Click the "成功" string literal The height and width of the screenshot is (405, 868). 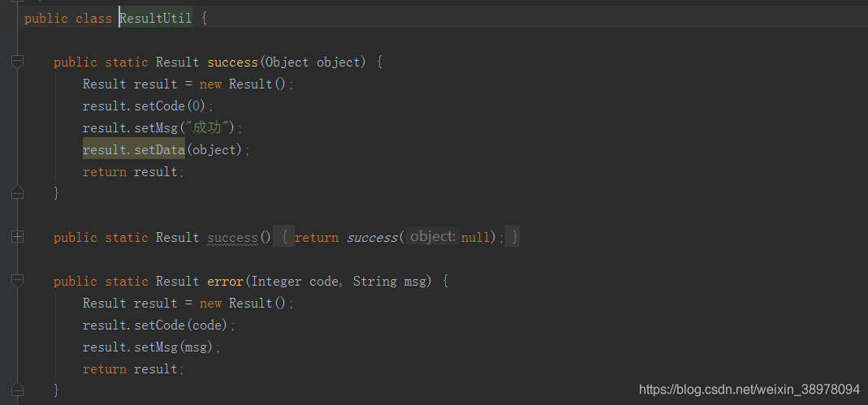point(207,127)
